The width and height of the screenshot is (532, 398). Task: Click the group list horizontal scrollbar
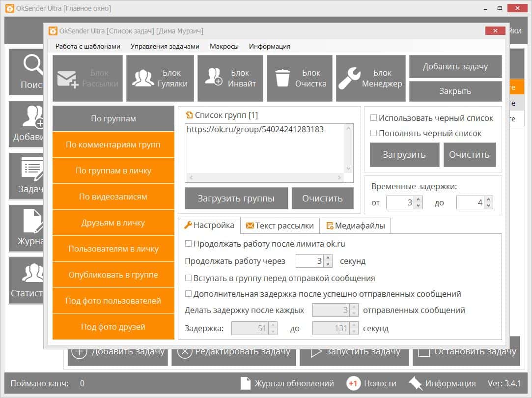(x=265, y=177)
